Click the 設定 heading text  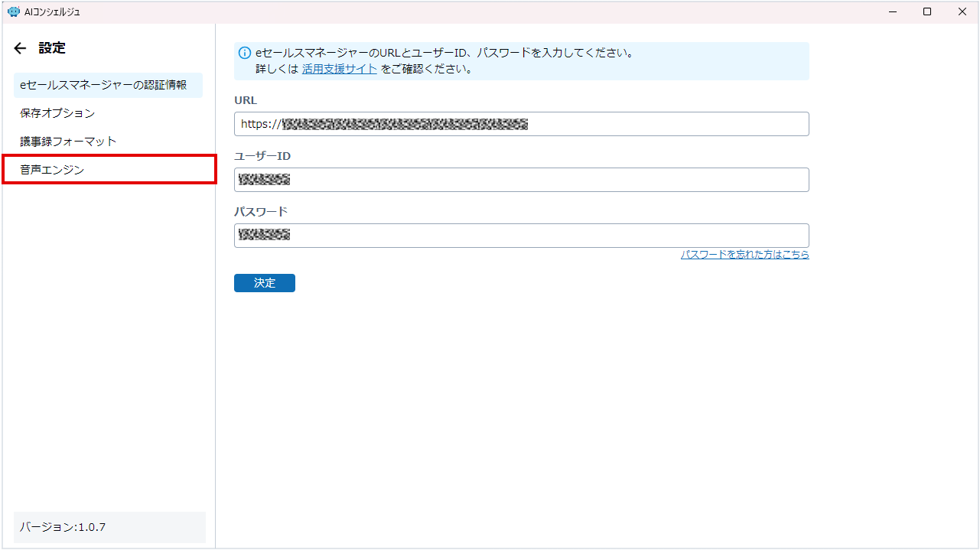click(52, 48)
